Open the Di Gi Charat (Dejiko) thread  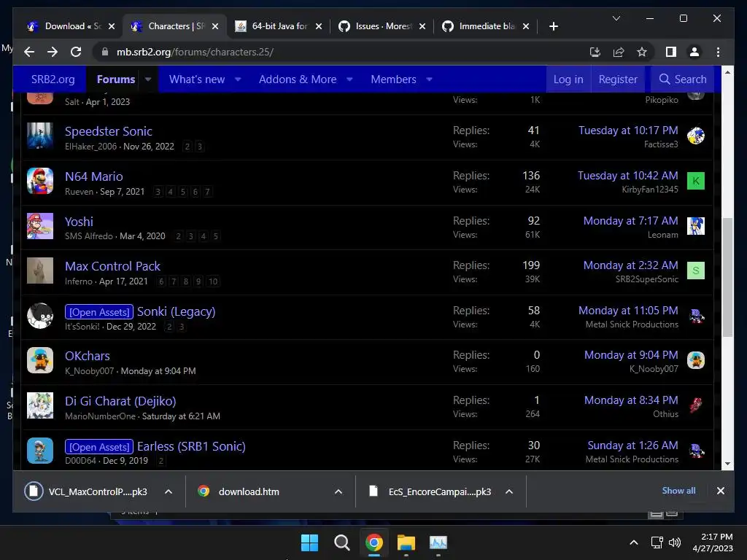pos(120,402)
